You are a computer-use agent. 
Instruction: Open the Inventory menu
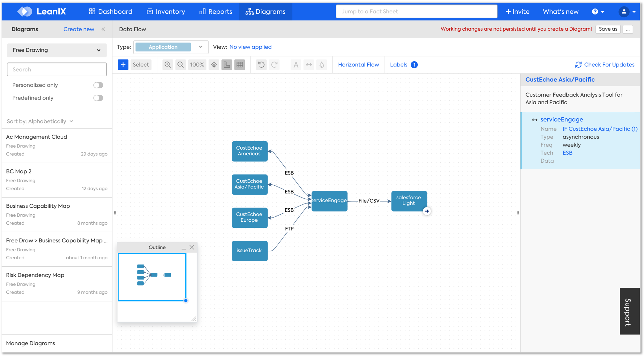pyautogui.click(x=166, y=11)
